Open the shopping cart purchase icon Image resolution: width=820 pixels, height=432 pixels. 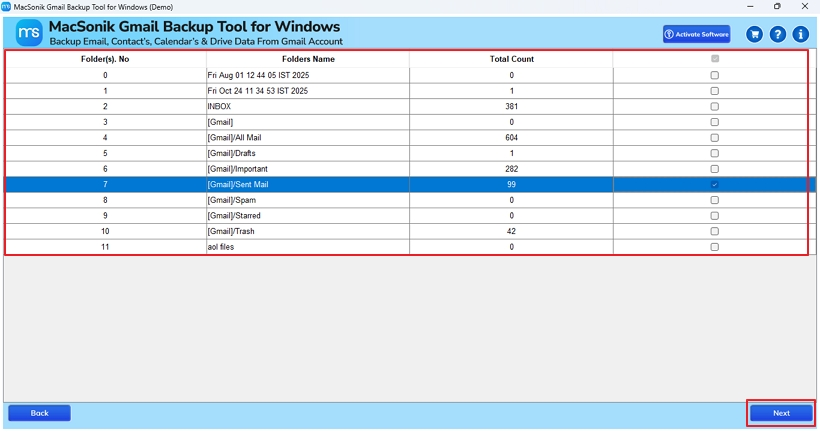(x=754, y=35)
